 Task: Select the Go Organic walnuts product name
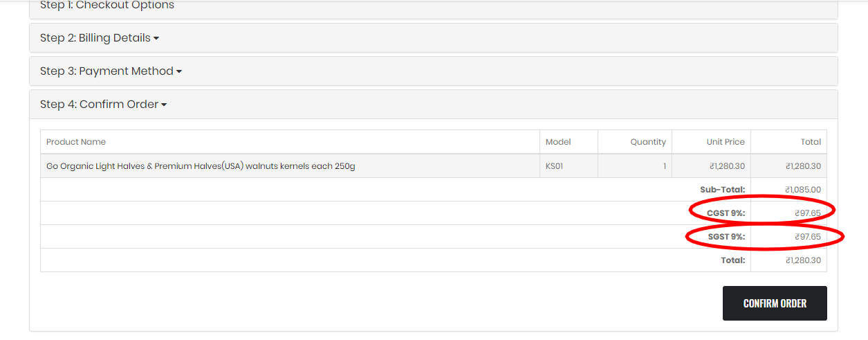click(x=201, y=166)
